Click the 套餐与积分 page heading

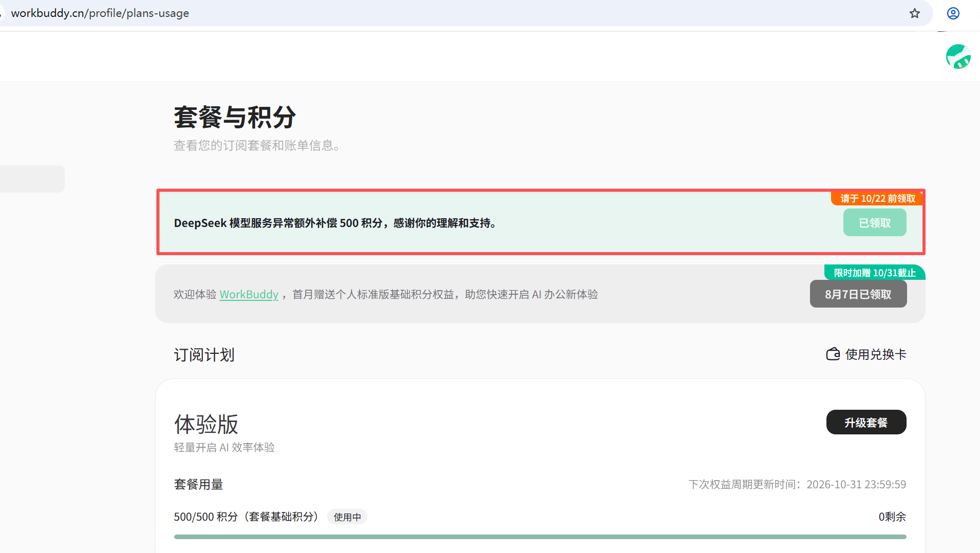[x=235, y=117]
